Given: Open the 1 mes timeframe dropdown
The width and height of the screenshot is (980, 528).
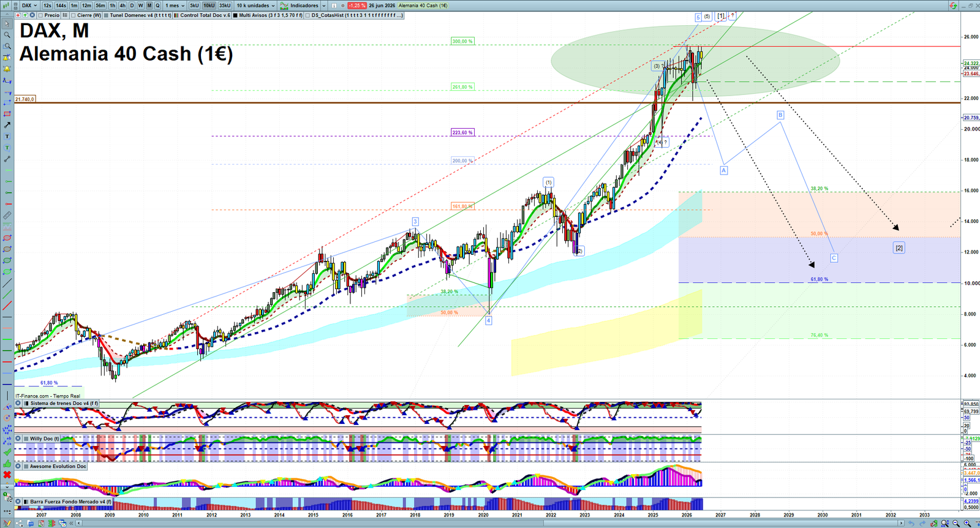Looking at the screenshot, I should (175, 6).
